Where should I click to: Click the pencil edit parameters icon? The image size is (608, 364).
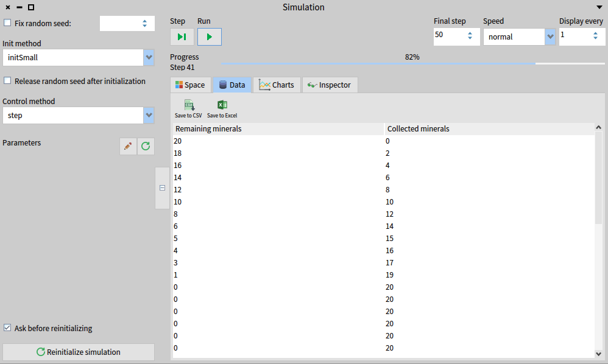pyautogui.click(x=128, y=146)
